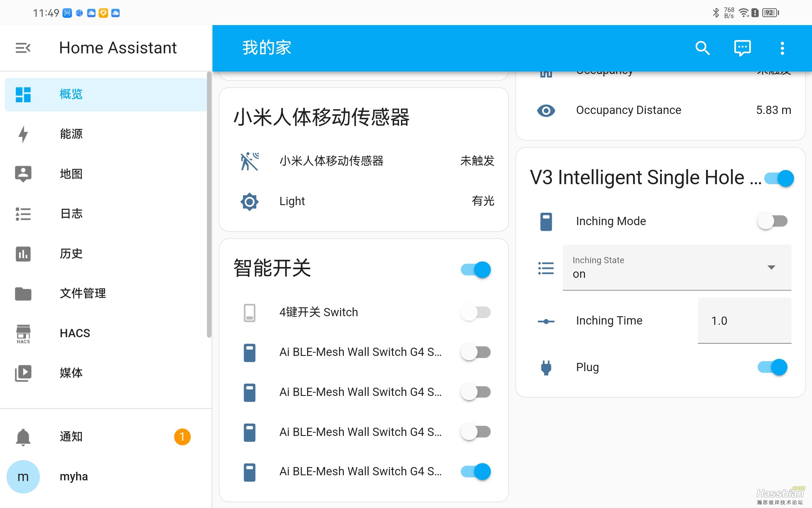Click the HACS store icon
812x508 pixels.
click(23, 334)
